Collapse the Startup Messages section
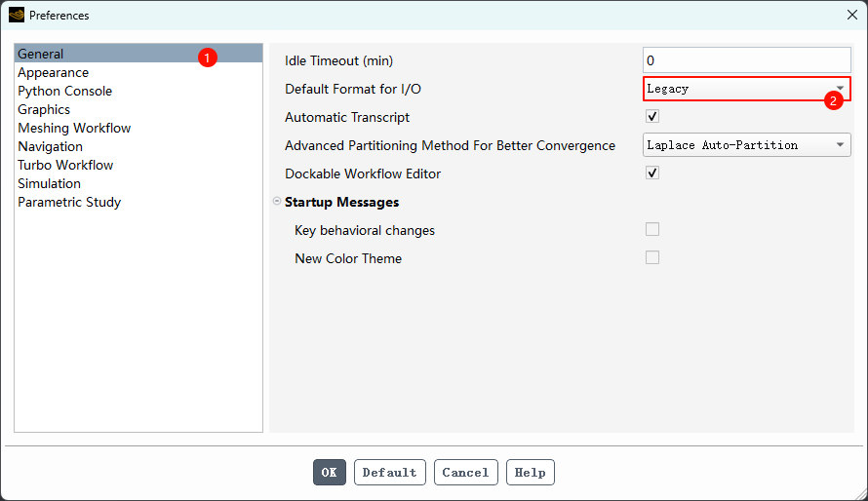868x501 pixels. pyautogui.click(x=277, y=203)
